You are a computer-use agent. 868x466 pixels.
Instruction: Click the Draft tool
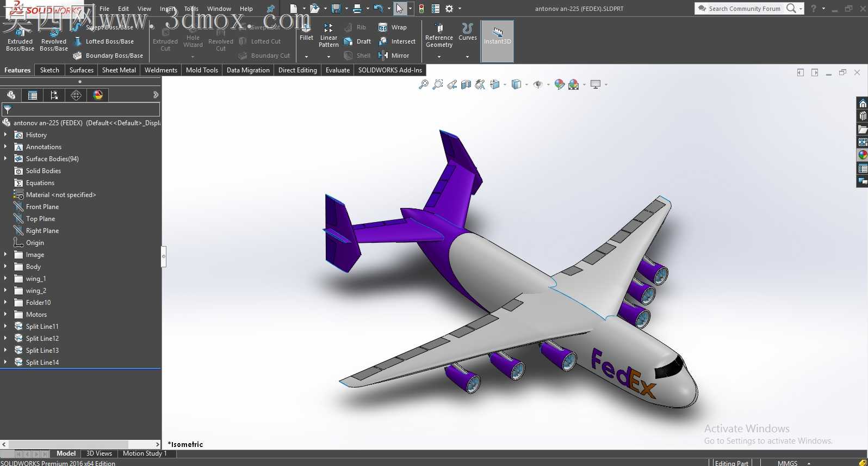(357, 41)
